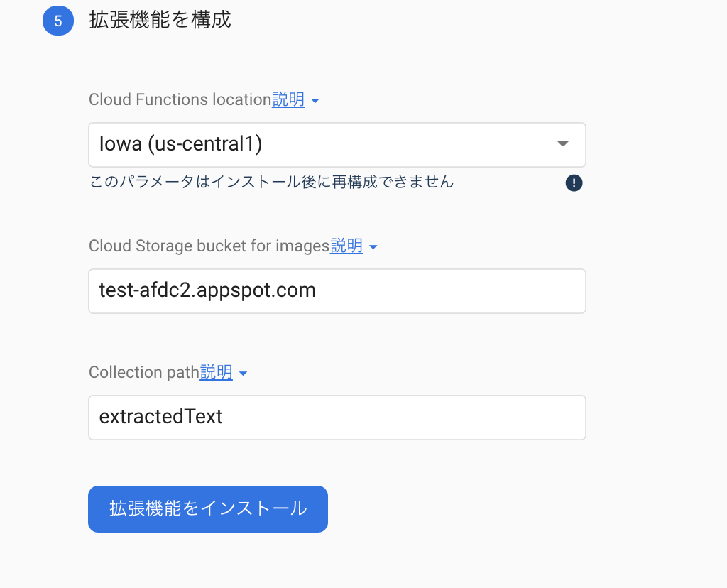727x588 pixels.
Task: Open 説明 link next to Collection path
Action: click(x=216, y=372)
